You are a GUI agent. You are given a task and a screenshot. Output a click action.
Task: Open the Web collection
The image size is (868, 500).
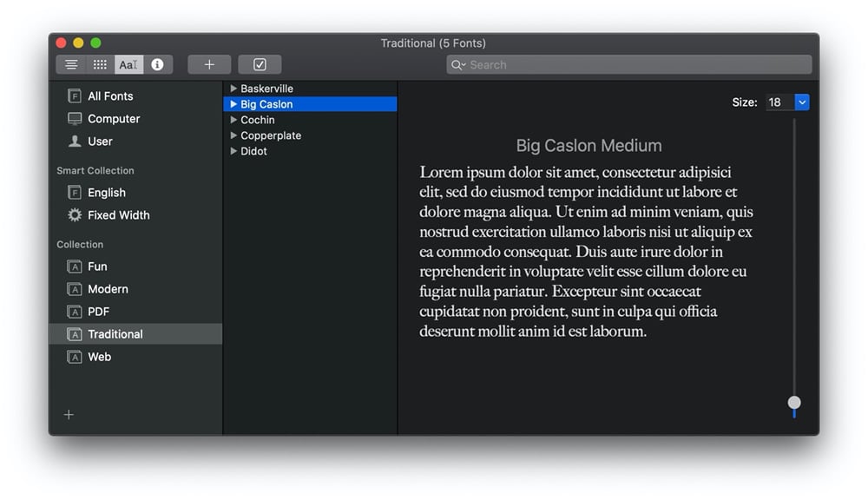[99, 357]
